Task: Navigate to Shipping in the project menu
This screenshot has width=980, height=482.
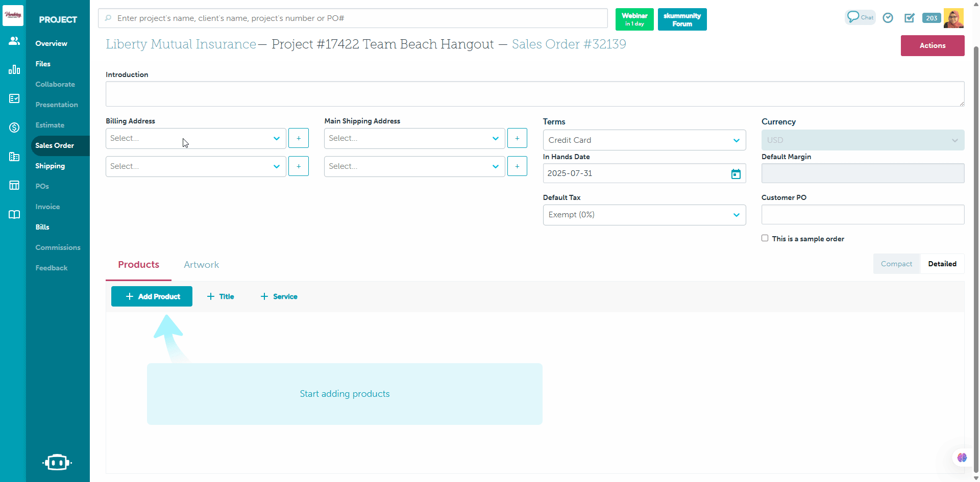Action: [50, 166]
